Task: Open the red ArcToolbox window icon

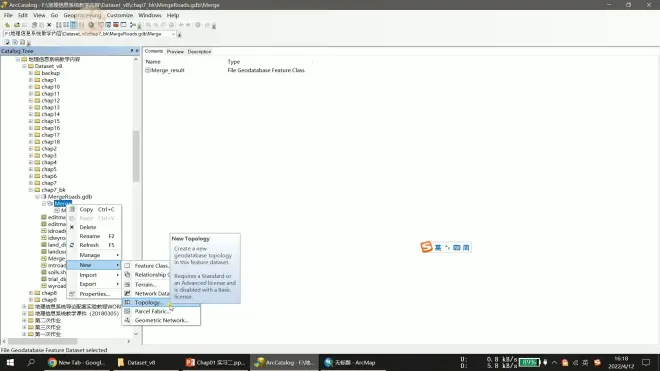Action: [116, 25]
